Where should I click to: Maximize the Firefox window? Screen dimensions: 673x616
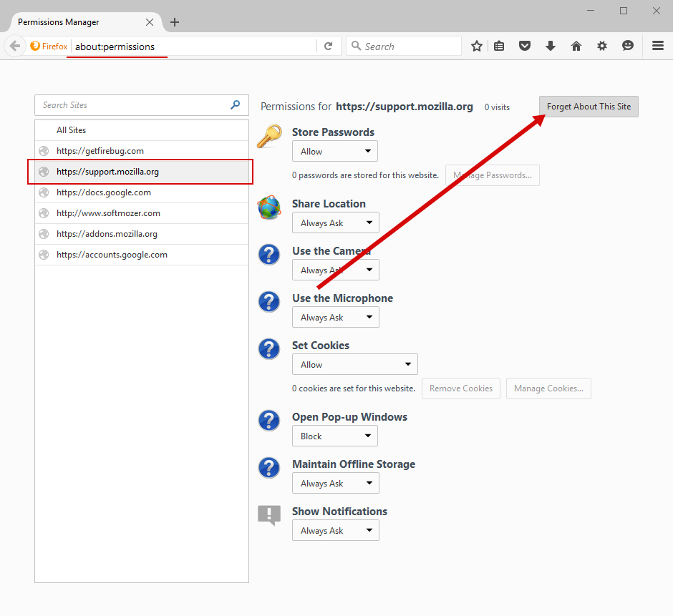pos(624,11)
